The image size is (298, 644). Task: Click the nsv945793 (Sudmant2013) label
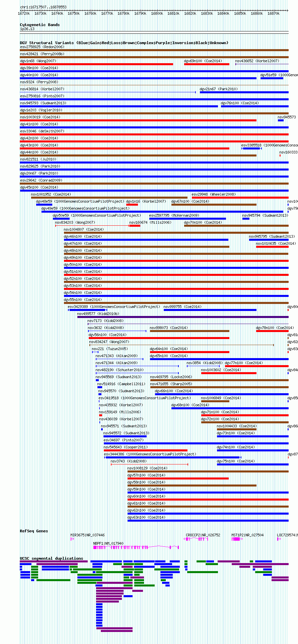(43, 103)
